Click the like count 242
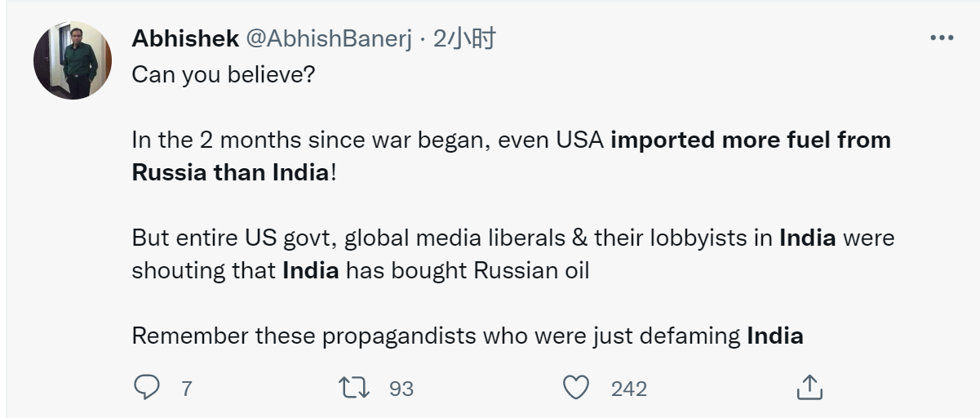This screenshot has height=418, width=980. (628, 389)
